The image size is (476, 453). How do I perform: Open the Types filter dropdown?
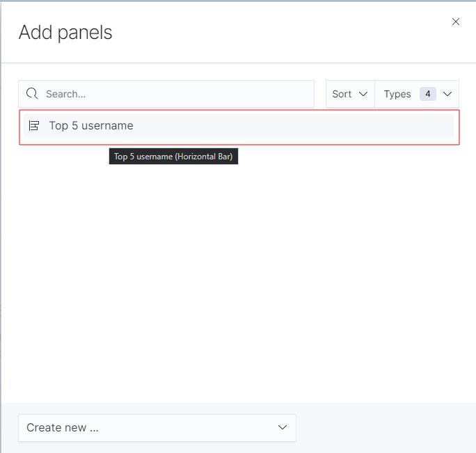pyautogui.click(x=417, y=94)
